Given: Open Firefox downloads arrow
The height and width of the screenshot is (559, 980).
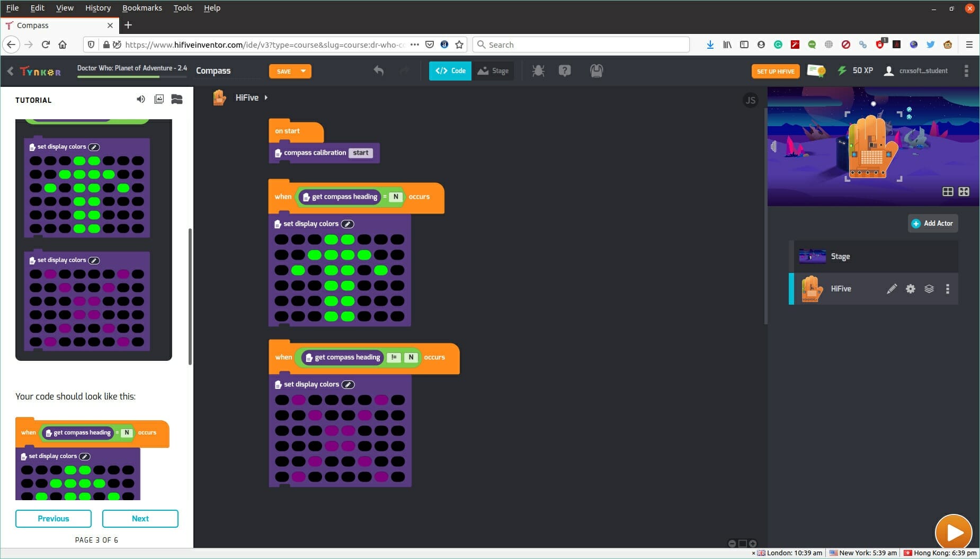Looking at the screenshot, I should (x=710, y=45).
